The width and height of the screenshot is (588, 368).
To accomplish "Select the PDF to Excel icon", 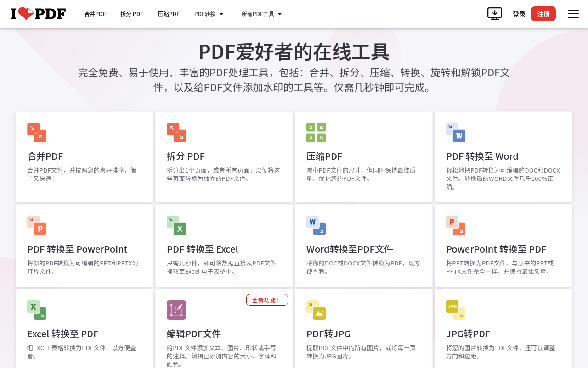I will tap(176, 225).
